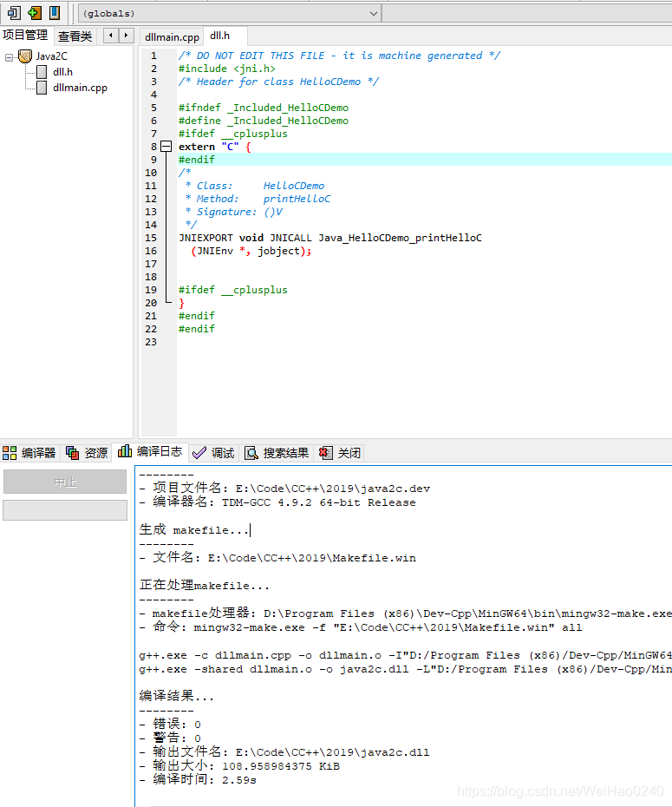Select the Java2C project in the tree
The image size is (672, 807).
[x=51, y=56]
